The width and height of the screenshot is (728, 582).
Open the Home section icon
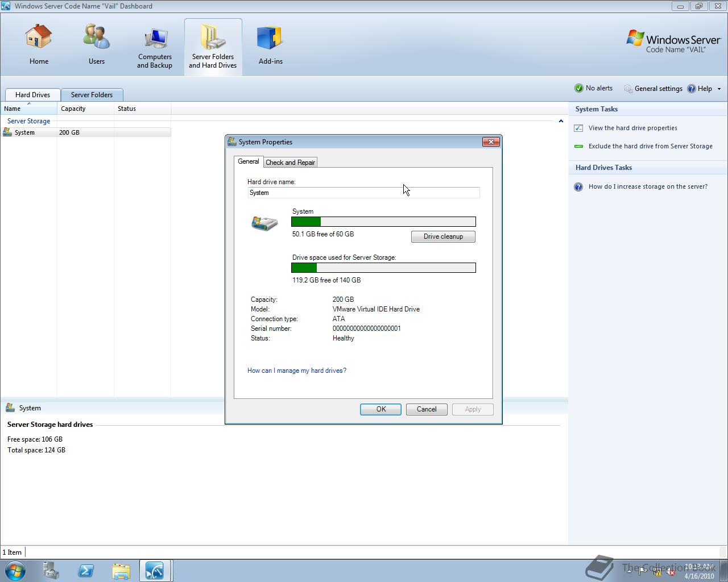(39, 37)
